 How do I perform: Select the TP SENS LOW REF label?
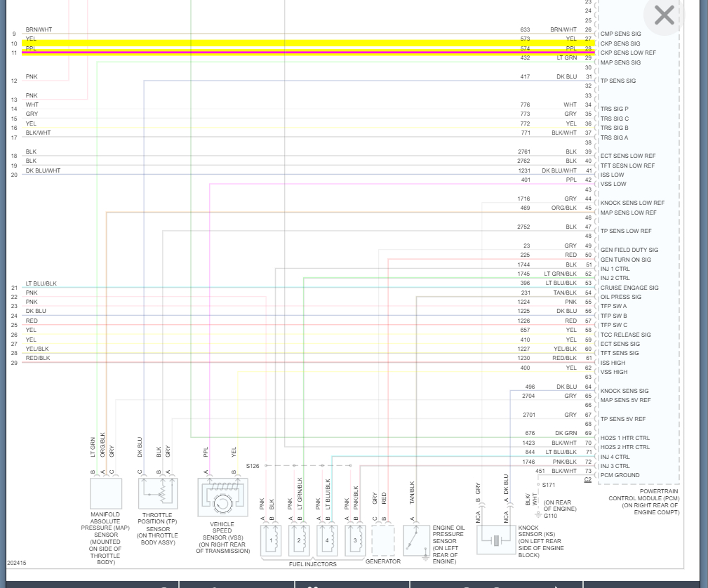pos(626,231)
